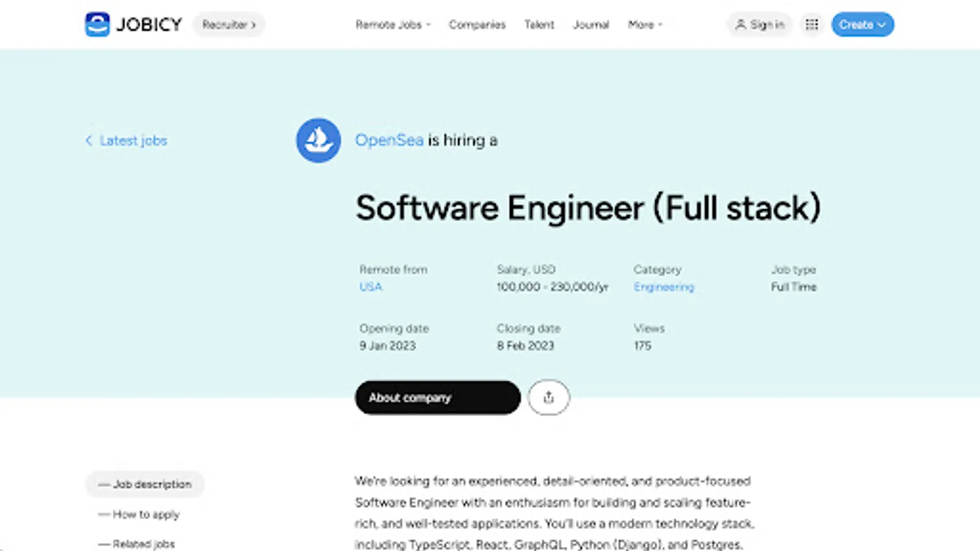Open the apps grid menu icon
The height and width of the screenshot is (551, 980).
812,24
